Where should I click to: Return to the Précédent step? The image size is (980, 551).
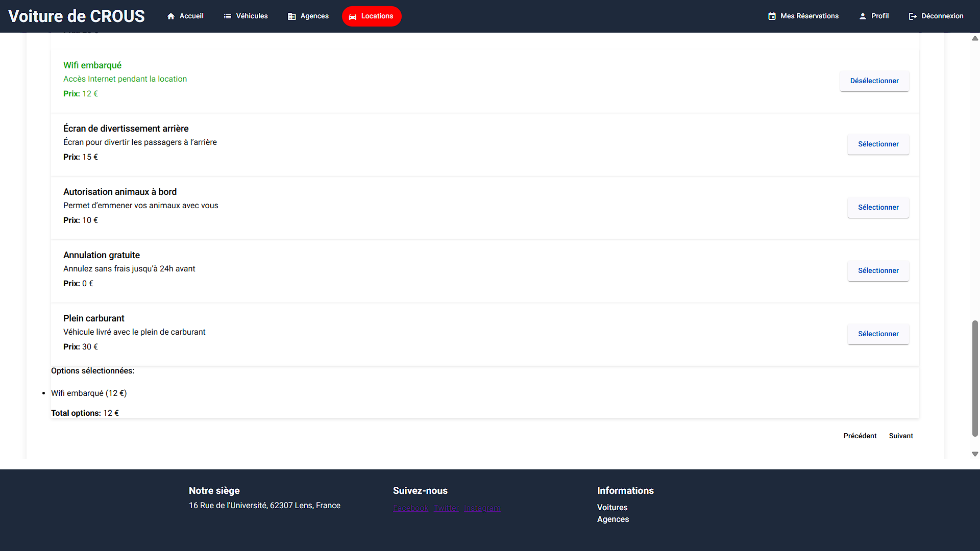(x=860, y=436)
